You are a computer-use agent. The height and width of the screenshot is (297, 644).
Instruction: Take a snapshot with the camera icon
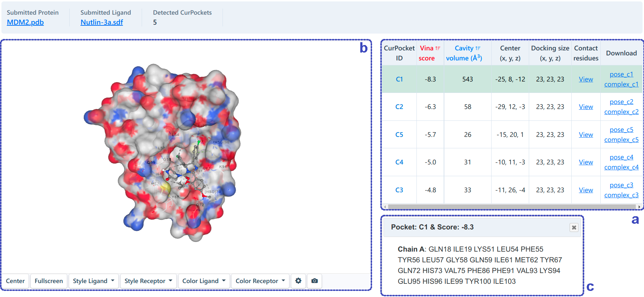point(314,281)
